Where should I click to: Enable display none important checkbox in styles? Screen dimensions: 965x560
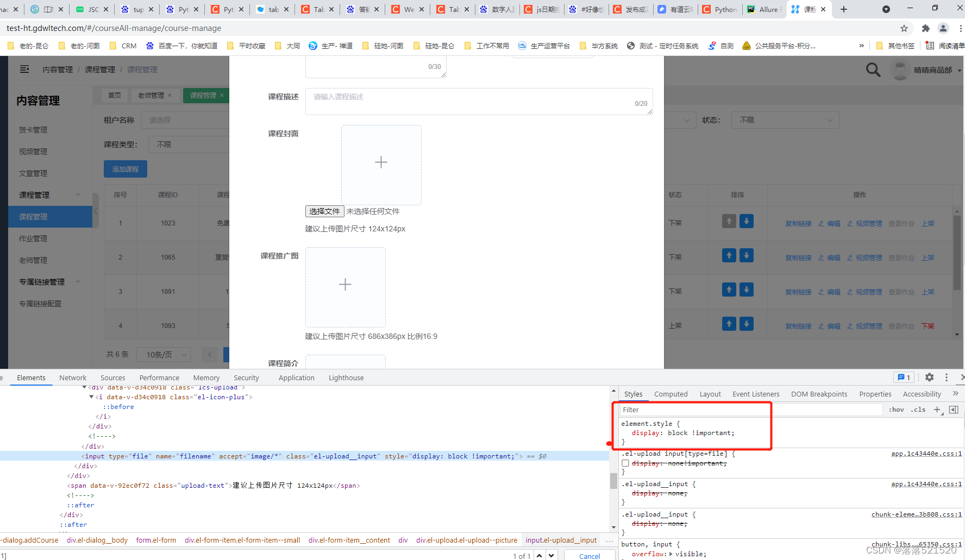625,463
